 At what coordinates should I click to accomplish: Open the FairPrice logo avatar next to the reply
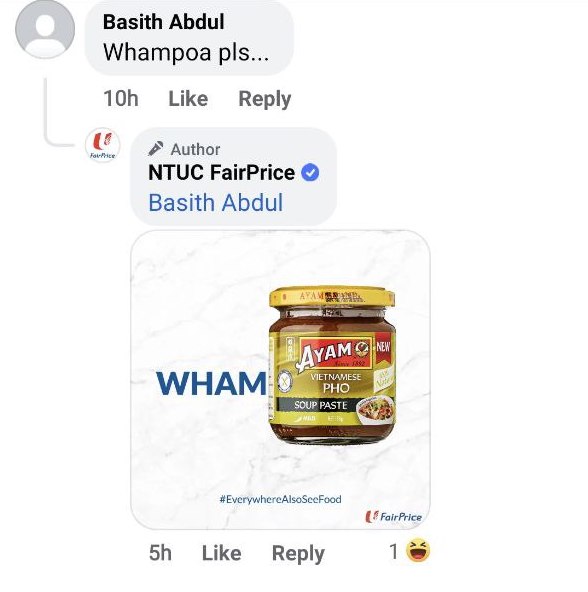(102, 145)
